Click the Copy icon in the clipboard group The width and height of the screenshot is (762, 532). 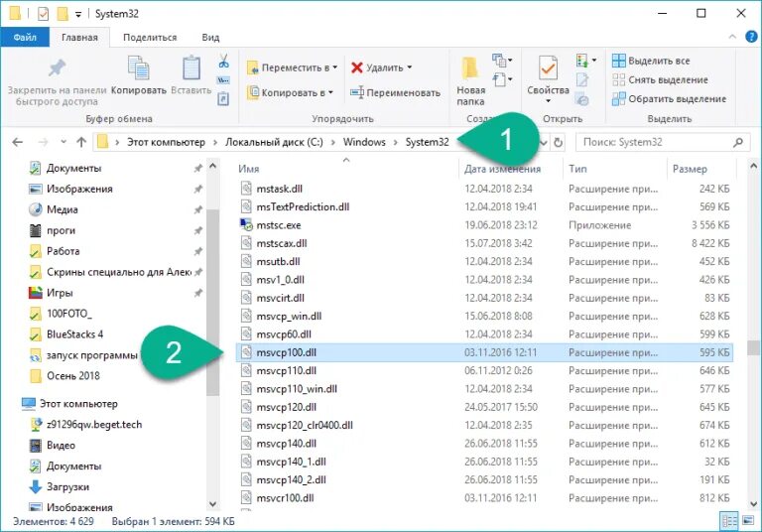[x=139, y=67]
